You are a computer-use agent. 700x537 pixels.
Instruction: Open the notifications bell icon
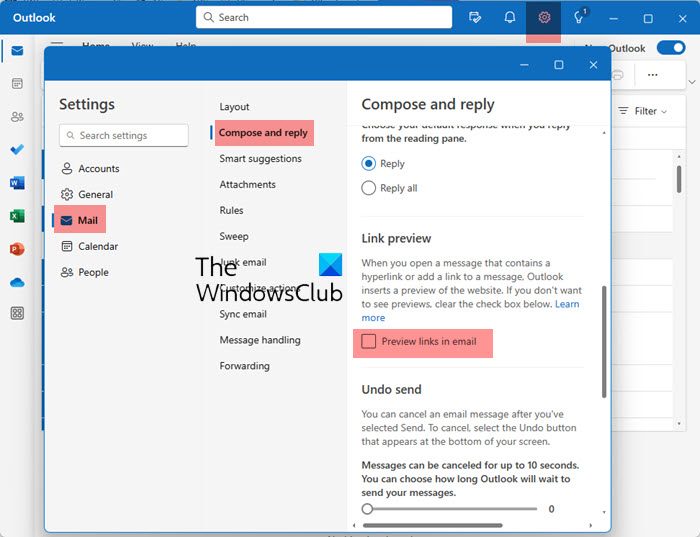509,18
